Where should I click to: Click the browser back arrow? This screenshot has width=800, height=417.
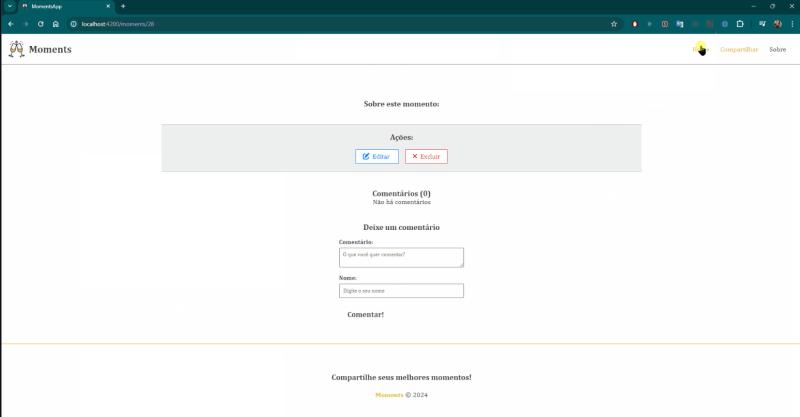point(11,24)
